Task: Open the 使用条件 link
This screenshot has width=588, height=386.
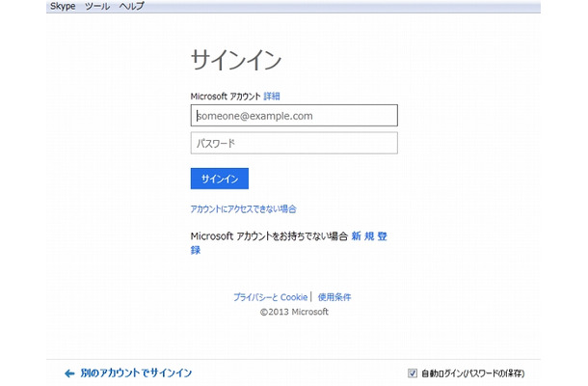Action: (x=334, y=297)
